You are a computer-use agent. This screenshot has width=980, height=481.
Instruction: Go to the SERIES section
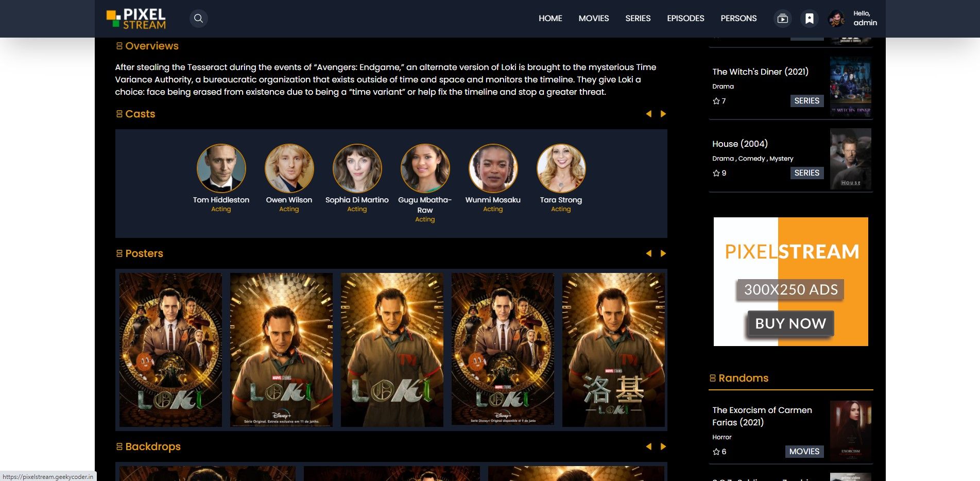coord(638,19)
